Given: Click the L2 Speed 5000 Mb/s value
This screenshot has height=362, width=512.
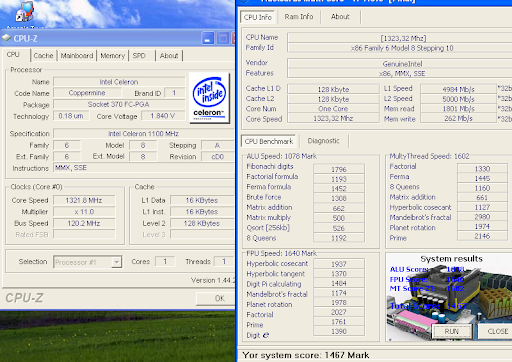Looking at the screenshot, I should pos(458,99).
